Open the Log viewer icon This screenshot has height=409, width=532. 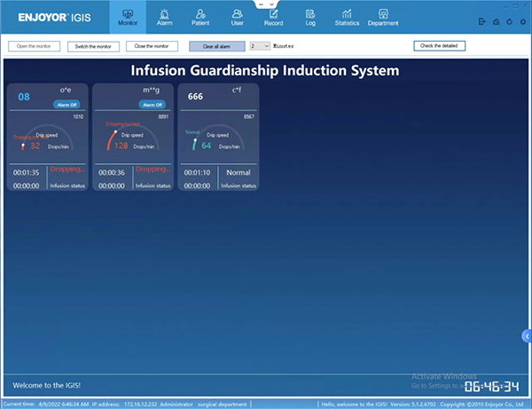(x=309, y=15)
